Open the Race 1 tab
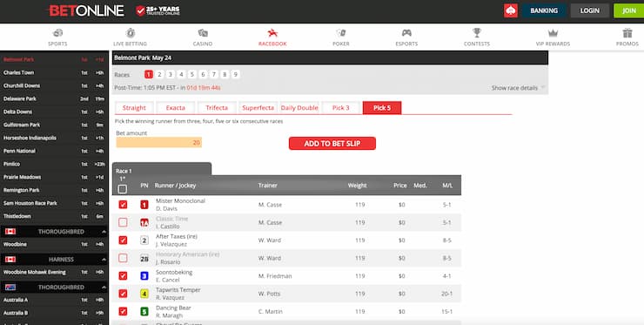The image size is (644, 325). click(161, 169)
